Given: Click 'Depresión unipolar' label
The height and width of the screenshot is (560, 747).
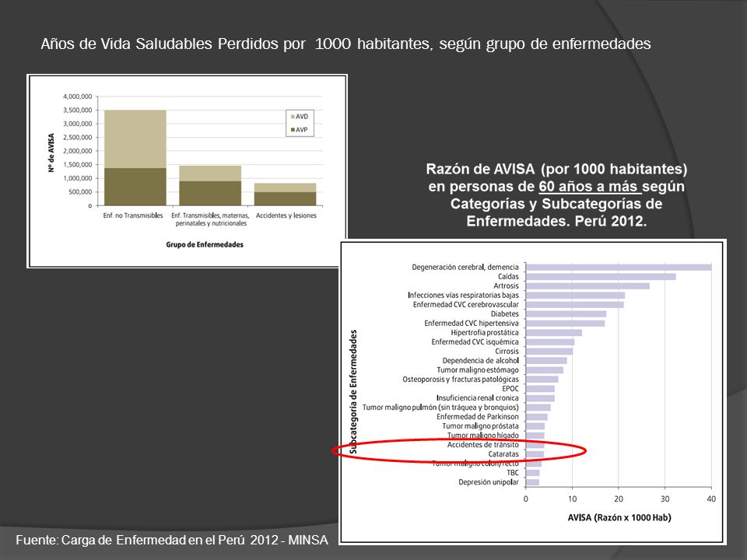Looking at the screenshot, I should click(489, 482).
